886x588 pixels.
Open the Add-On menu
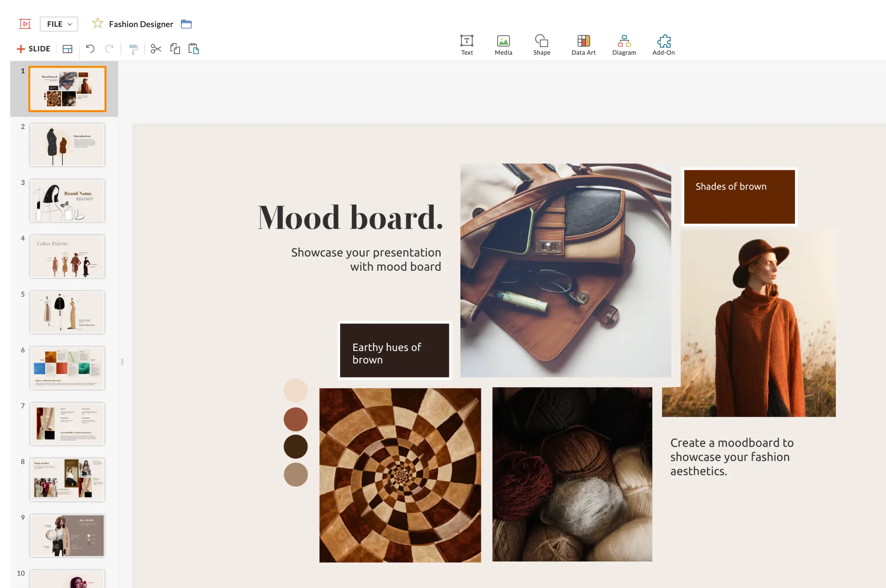point(663,45)
